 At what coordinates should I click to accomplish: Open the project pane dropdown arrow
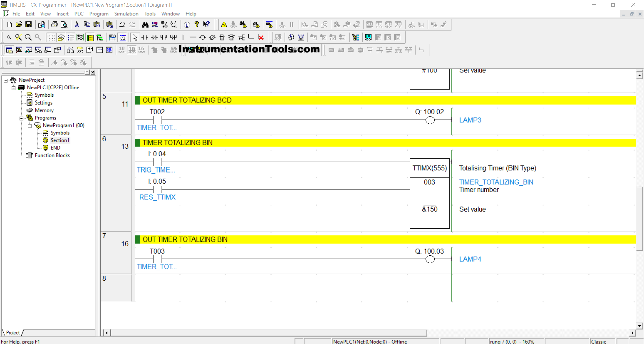pyautogui.click(x=87, y=72)
